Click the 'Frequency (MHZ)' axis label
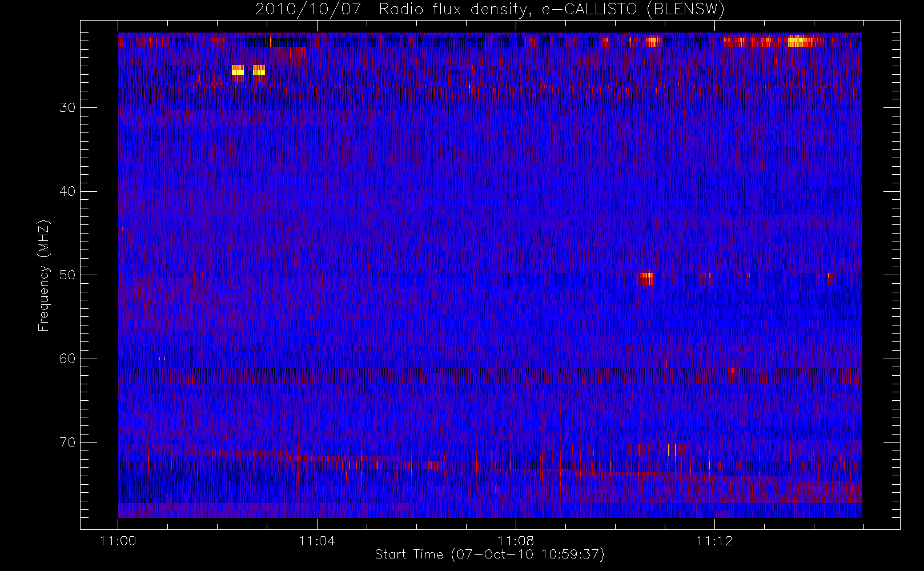924x571 pixels. point(43,275)
